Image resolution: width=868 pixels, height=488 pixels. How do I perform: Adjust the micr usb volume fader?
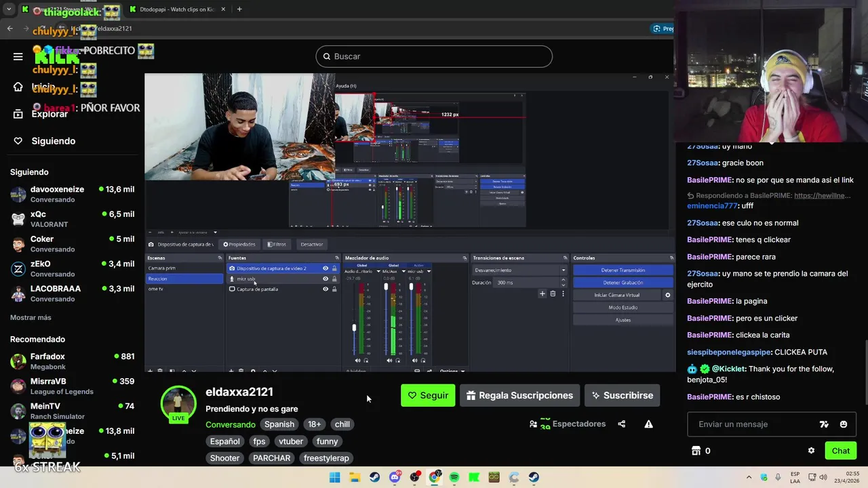coord(410,287)
